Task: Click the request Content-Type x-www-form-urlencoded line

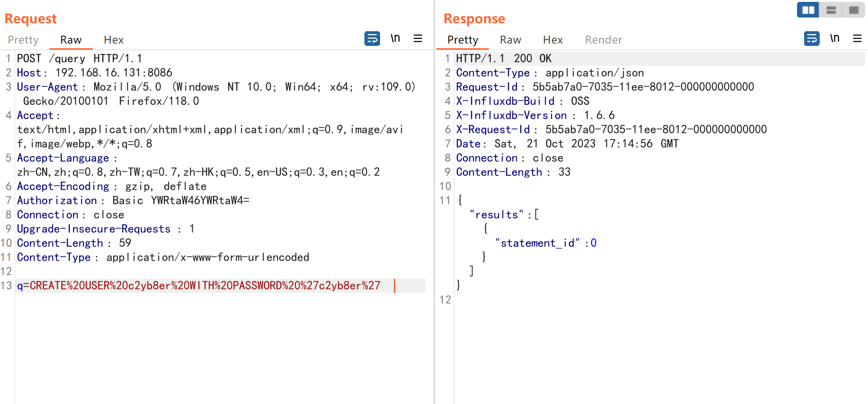Action: pyautogui.click(x=163, y=257)
